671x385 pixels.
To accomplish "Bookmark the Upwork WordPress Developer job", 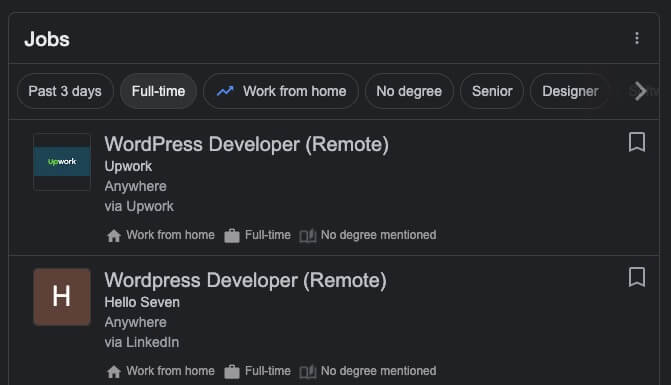I will point(637,142).
